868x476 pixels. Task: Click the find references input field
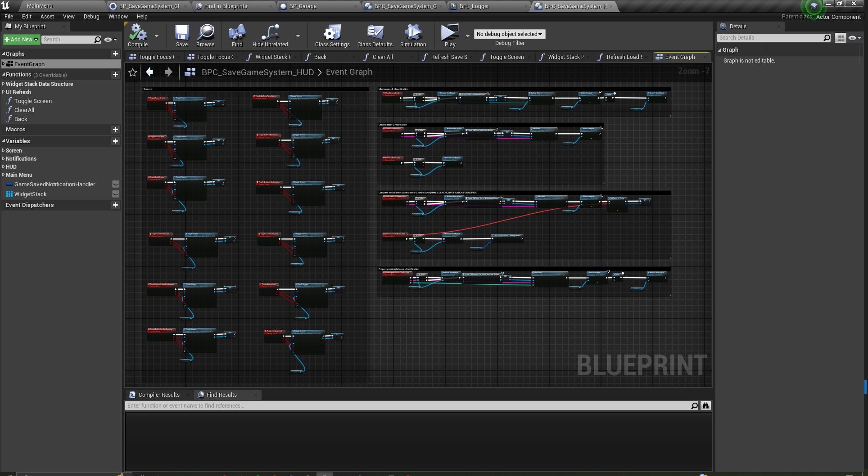pyautogui.click(x=407, y=406)
